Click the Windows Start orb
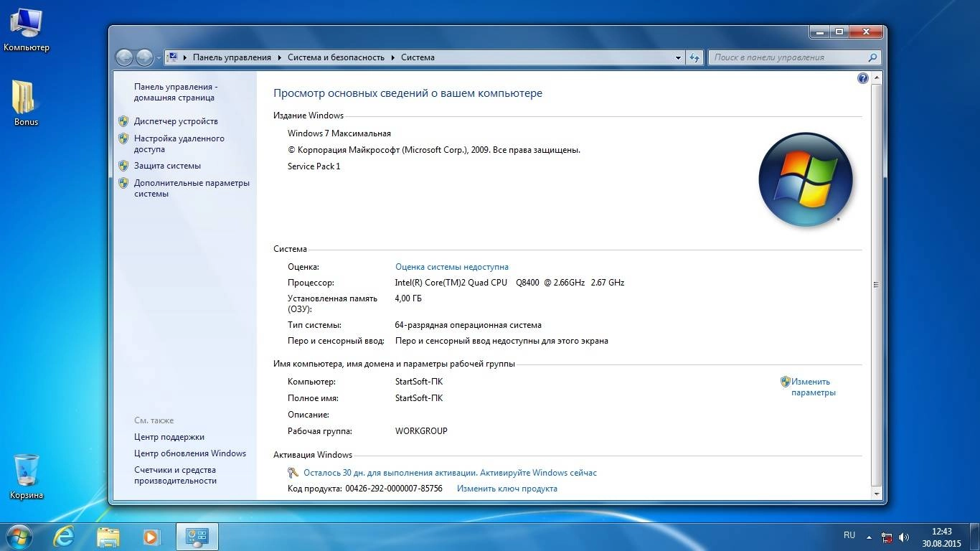980x551 pixels. (x=18, y=536)
